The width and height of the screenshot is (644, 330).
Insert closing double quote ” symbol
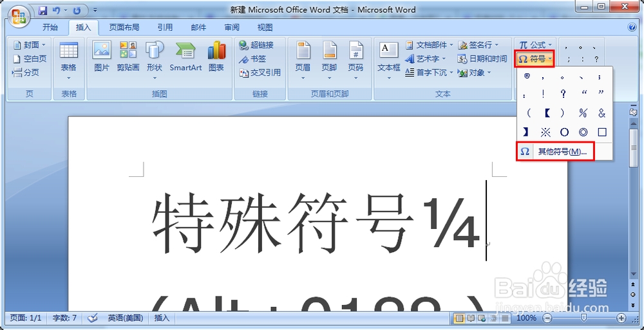click(601, 94)
